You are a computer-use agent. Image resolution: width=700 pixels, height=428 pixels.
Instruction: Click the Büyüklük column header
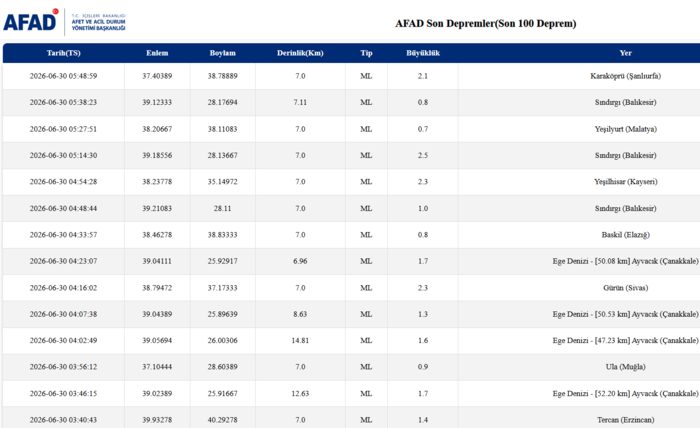(x=423, y=53)
